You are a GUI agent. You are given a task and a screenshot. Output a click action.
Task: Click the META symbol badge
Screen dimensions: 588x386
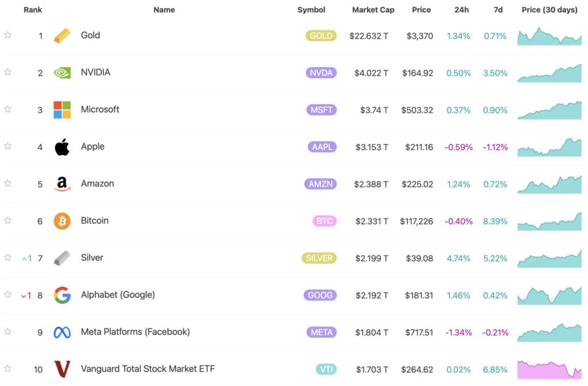(322, 333)
